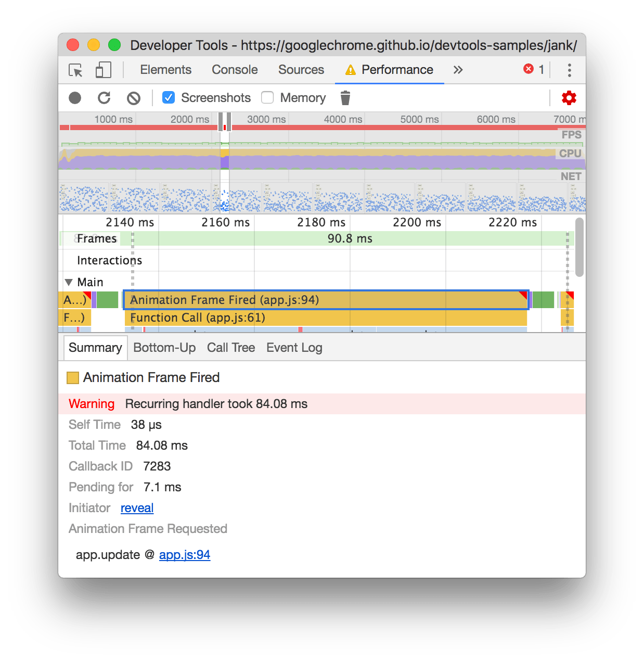Open the Summary tab
This screenshot has height=661, width=644.
(95, 348)
